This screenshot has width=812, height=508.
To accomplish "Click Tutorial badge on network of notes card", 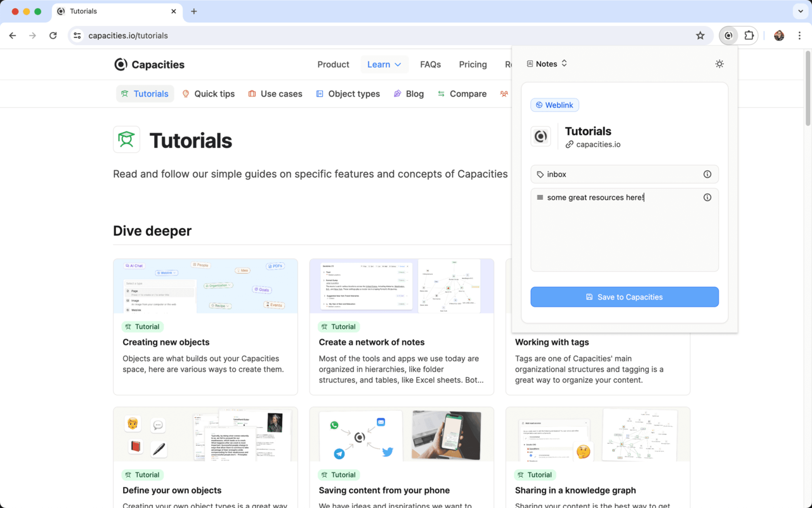I will (x=339, y=326).
